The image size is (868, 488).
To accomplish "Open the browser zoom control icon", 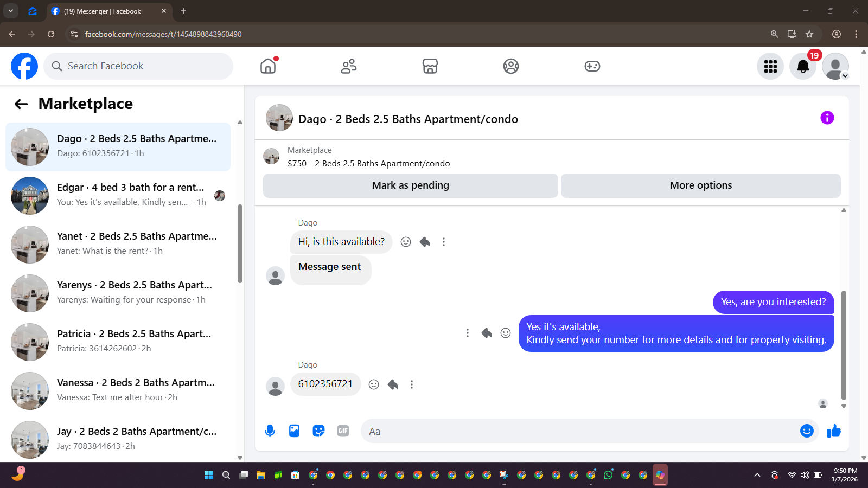I will click(x=775, y=34).
